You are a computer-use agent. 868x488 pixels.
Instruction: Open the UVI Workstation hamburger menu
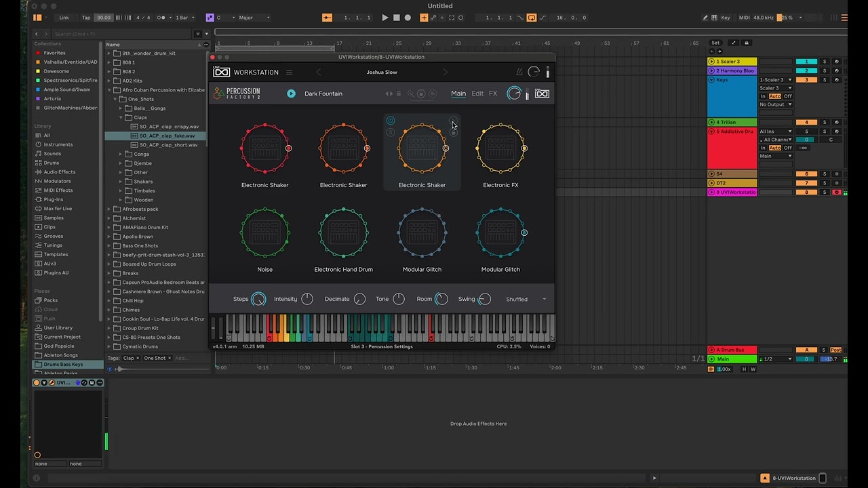click(x=289, y=73)
